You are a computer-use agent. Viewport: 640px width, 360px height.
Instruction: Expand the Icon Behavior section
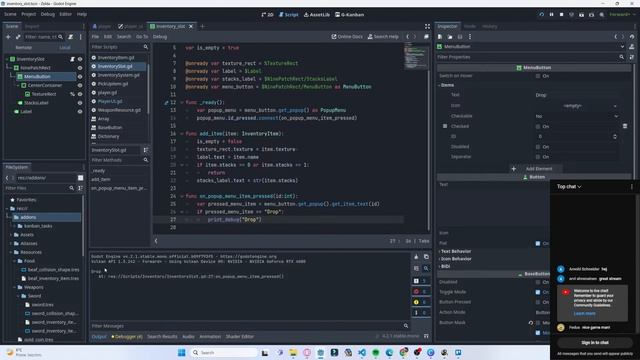(x=455, y=259)
